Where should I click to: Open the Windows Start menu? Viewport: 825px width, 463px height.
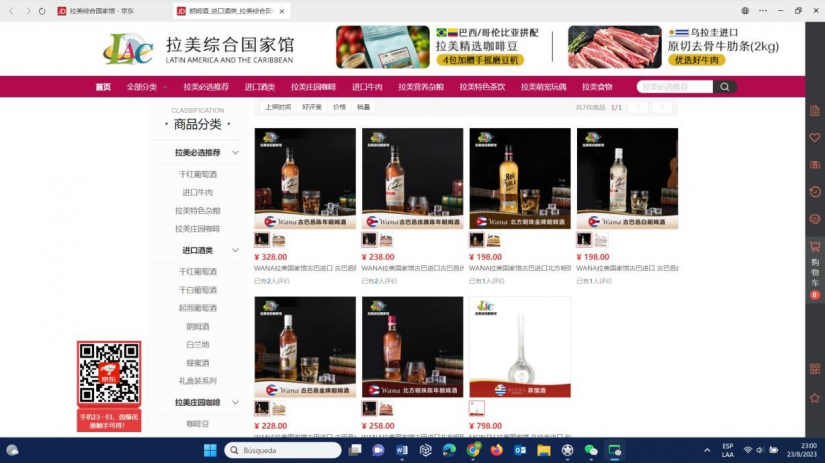[x=210, y=450]
